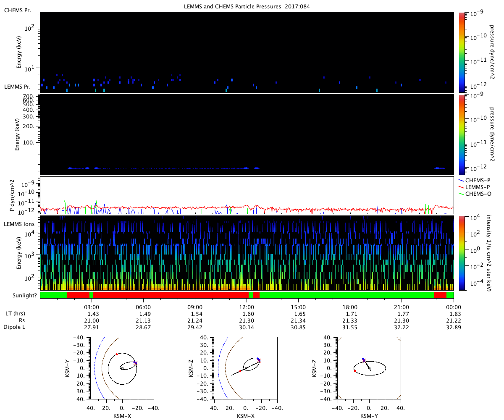Viewport: 504px width, 420px height.
Task: Click the LEMMS Ions panel label
Action: coord(20,224)
